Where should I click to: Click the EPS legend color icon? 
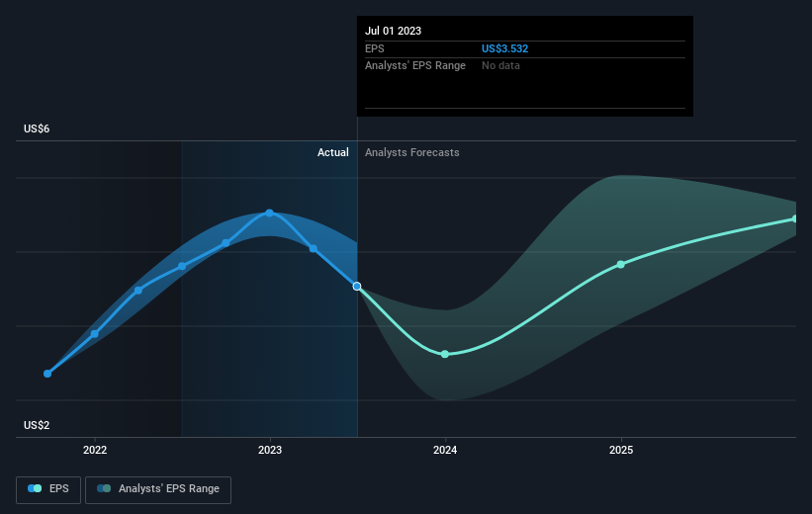[35, 488]
